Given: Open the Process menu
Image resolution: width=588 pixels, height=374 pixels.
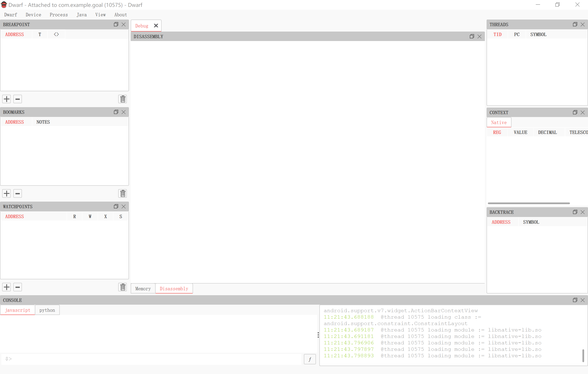Looking at the screenshot, I should (59, 15).
